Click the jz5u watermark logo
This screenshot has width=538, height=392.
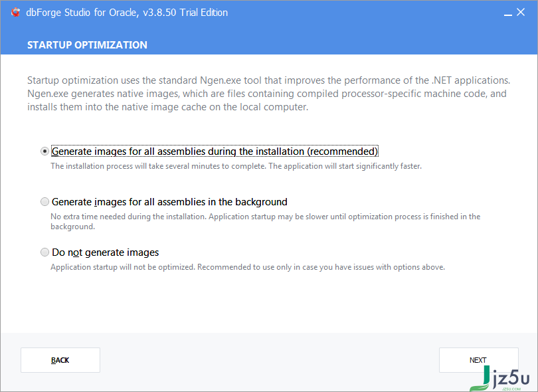coord(500,379)
